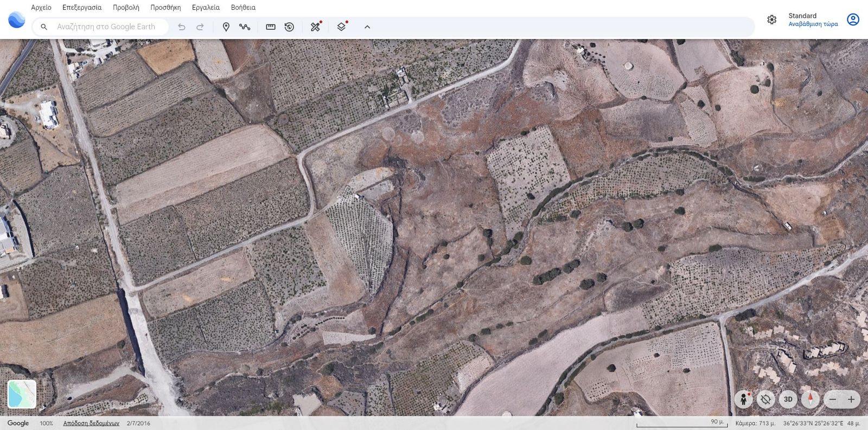Open the Απόδοση δεδομένων attribution link

click(91, 423)
